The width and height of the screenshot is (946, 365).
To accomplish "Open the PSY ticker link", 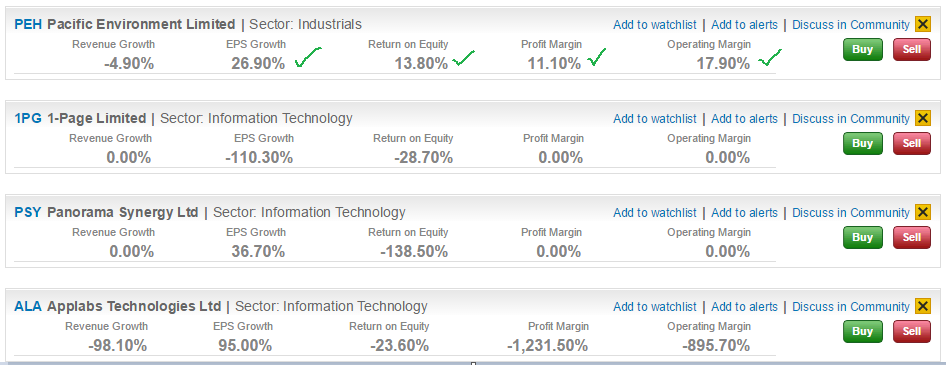I will coord(28,213).
